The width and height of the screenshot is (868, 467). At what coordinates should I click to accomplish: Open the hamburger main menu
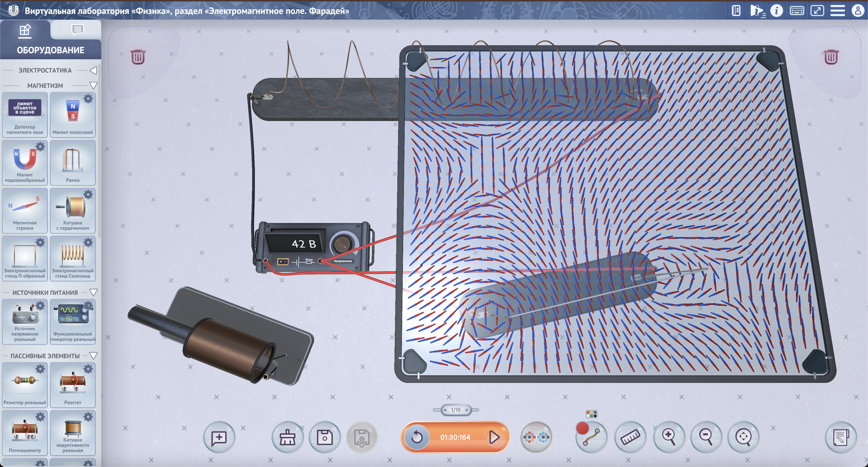pos(837,11)
